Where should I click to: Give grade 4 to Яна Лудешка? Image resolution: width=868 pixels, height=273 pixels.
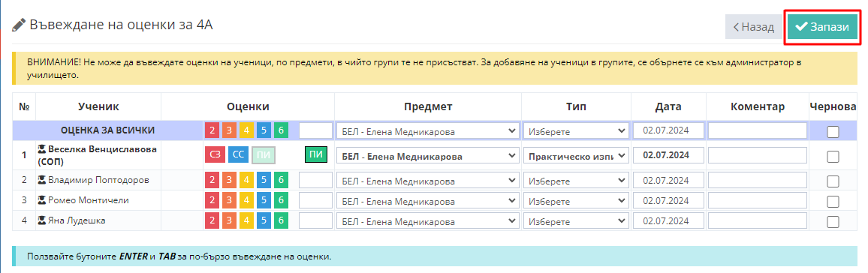tap(247, 221)
